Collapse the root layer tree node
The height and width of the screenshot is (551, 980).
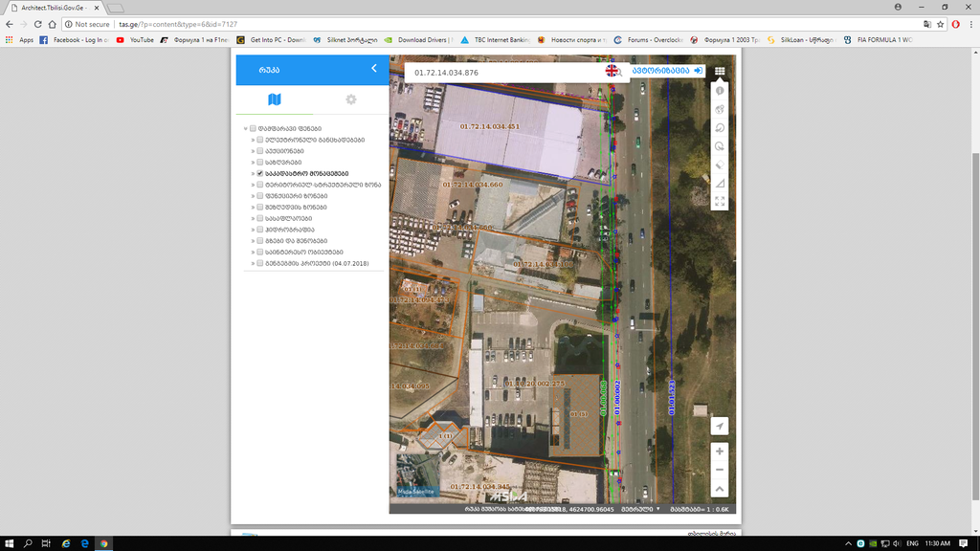(x=245, y=129)
